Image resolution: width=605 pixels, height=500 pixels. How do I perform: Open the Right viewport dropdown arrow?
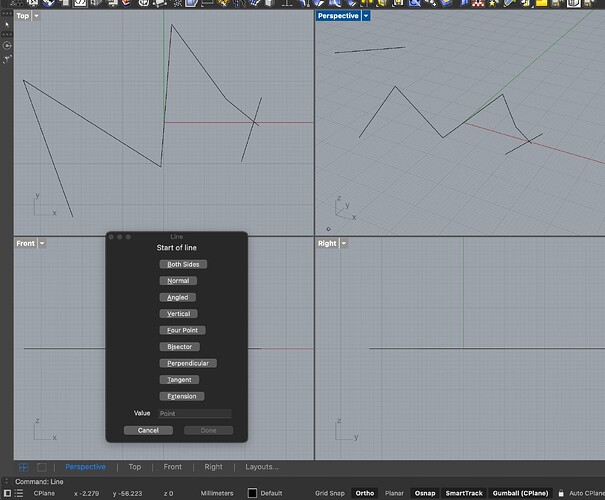pos(343,243)
